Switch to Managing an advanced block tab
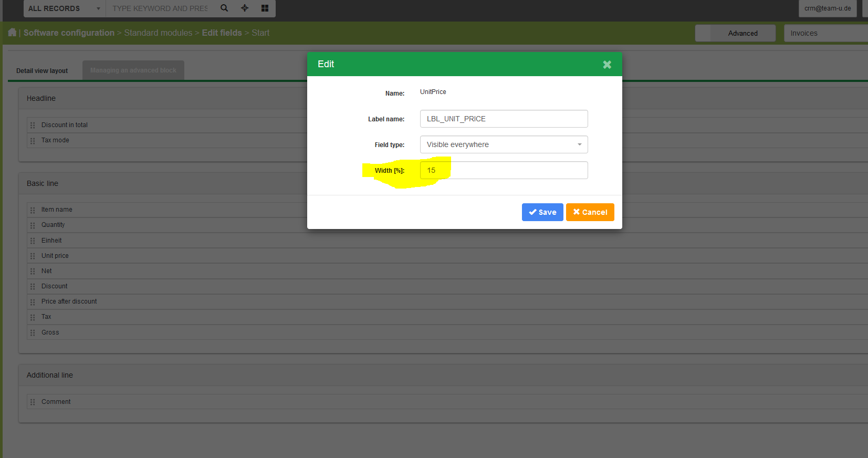This screenshot has height=458, width=868. coord(133,70)
